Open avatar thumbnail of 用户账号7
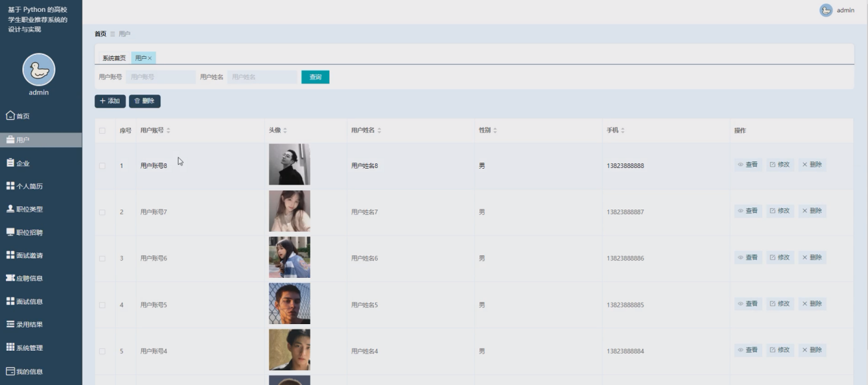The image size is (868, 385). [x=290, y=211]
